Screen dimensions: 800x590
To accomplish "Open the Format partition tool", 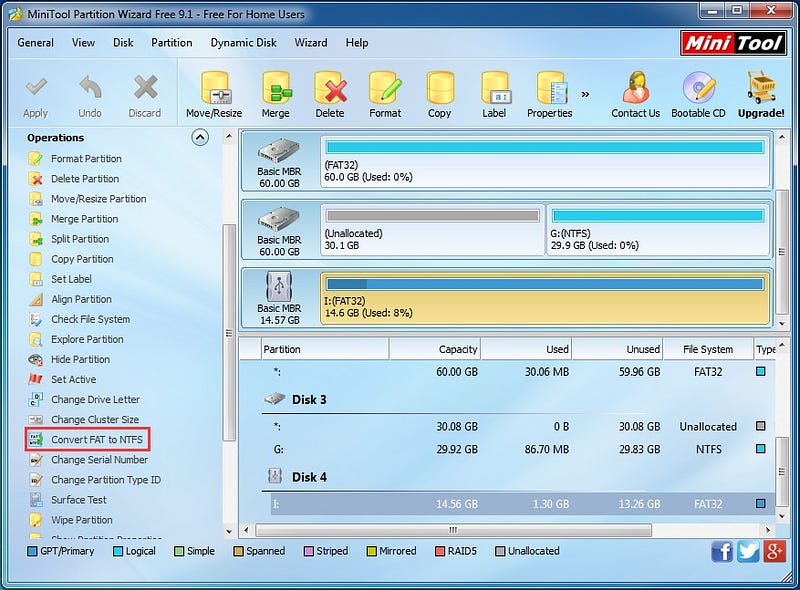I will tap(385, 95).
